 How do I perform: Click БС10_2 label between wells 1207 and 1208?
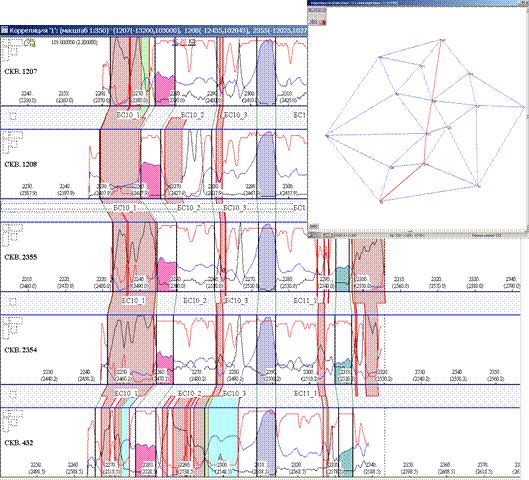pyautogui.click(x=193, y=115)
